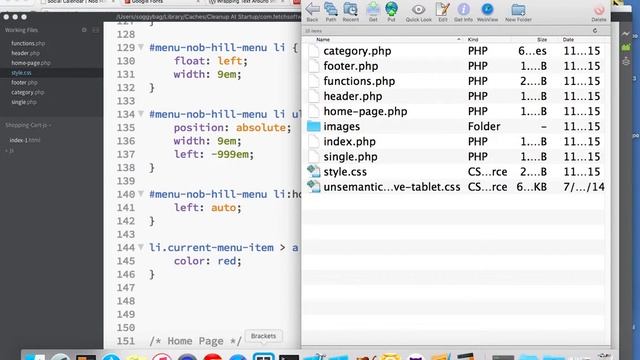Sort the file list by Date column
This screenshot has height=360, width=640.
click(568, 40)
